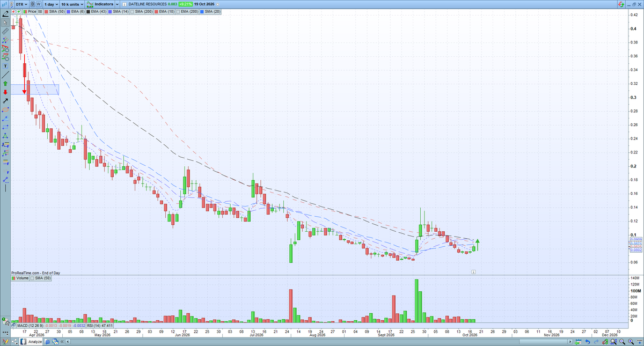Toggle the SMA (200) indicator
The width and height of the screenshot is (644, 346).
141,12
